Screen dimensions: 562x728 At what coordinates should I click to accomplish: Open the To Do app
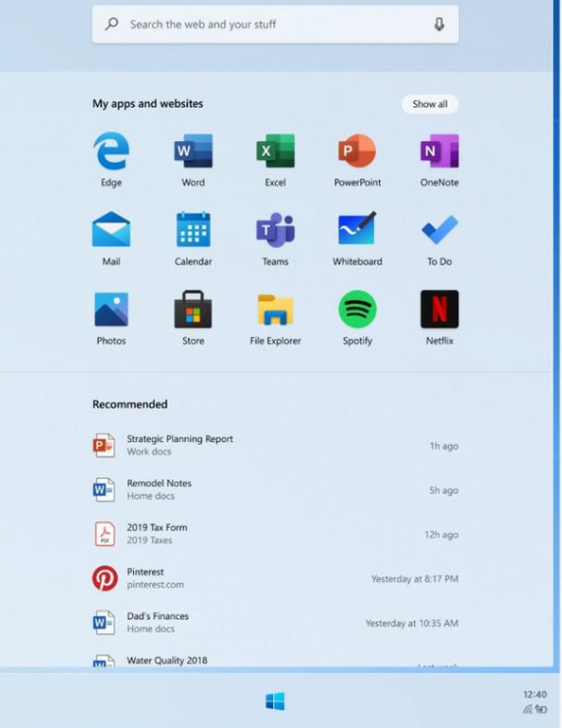(x=440, y=229)
